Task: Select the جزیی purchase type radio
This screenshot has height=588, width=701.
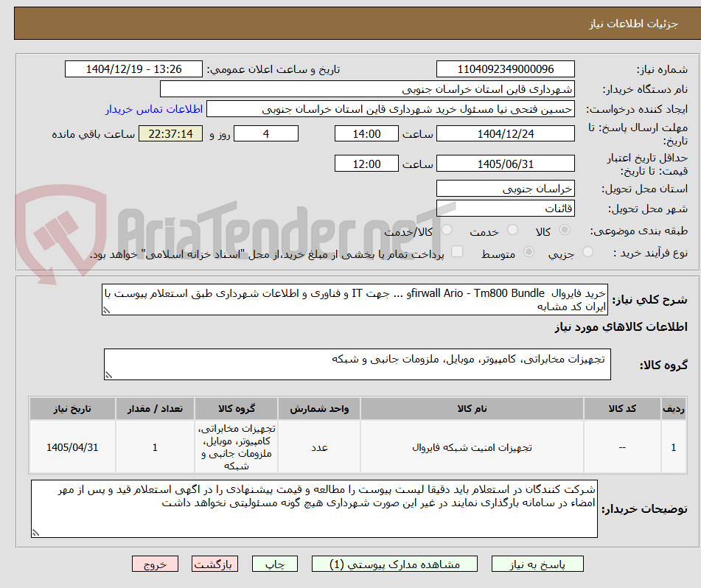Action: tap(588, 251)
